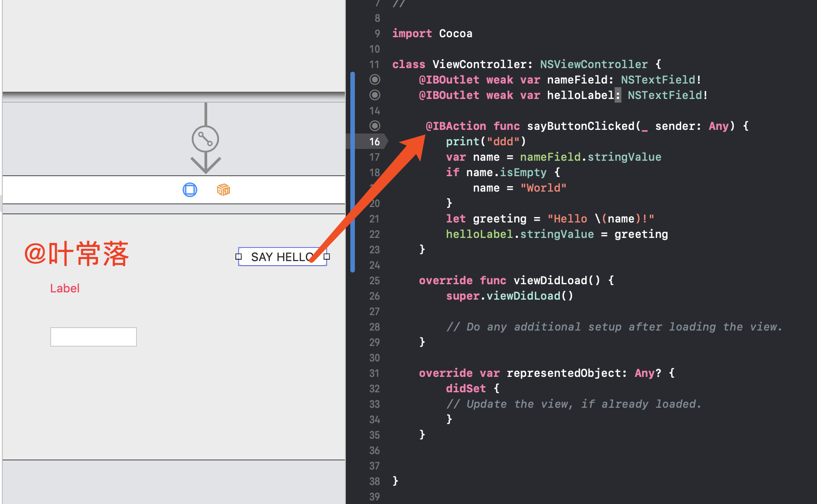Select the red Label text in canvas
817x504 pixels.
[x=65, y=288]
